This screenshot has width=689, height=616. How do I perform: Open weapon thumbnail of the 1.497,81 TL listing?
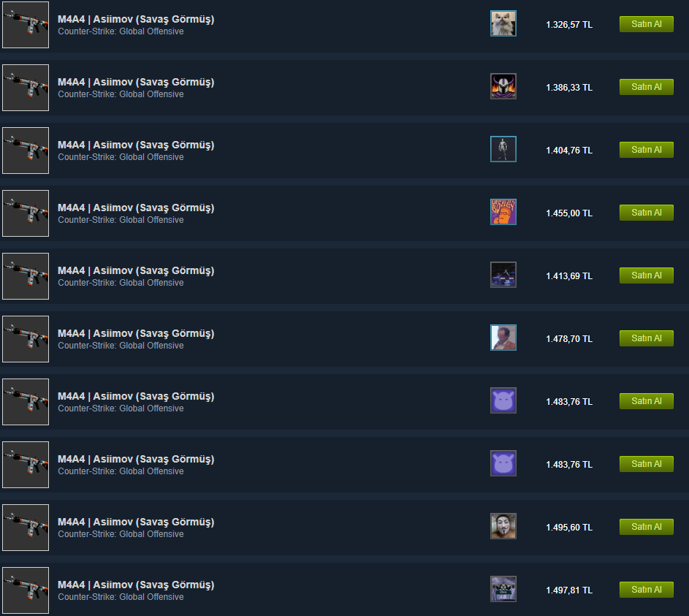(x=26, y=590)
